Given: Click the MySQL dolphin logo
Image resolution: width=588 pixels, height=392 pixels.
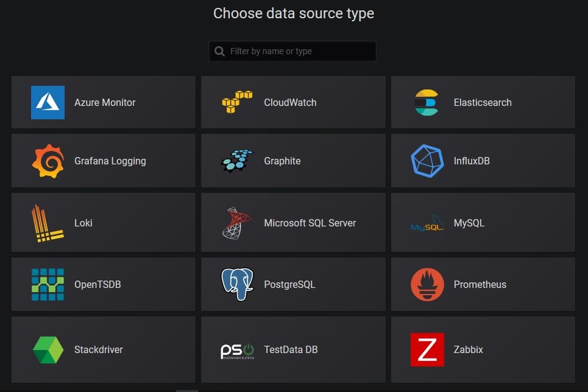Looking at the screenshot, I should click(427, 223).
